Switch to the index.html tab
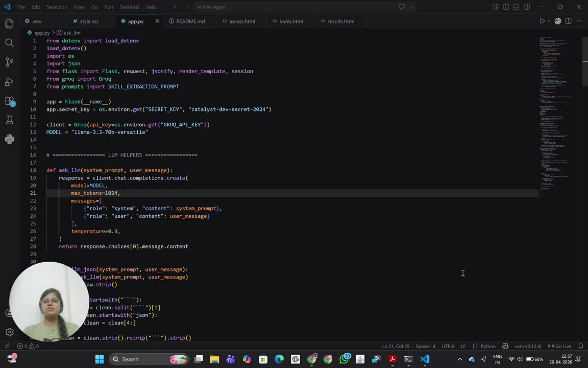The image size is (588, 368). click(x=291, y=21)
